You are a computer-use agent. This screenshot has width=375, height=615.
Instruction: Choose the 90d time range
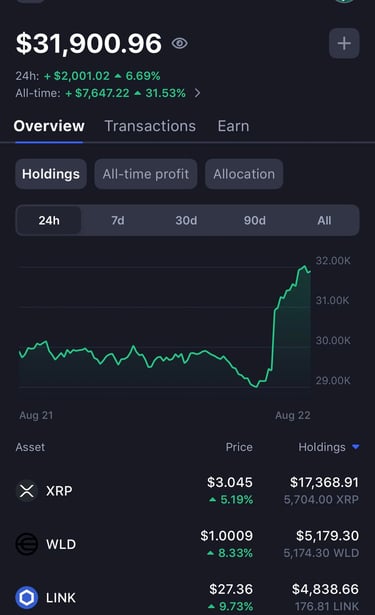255,220
